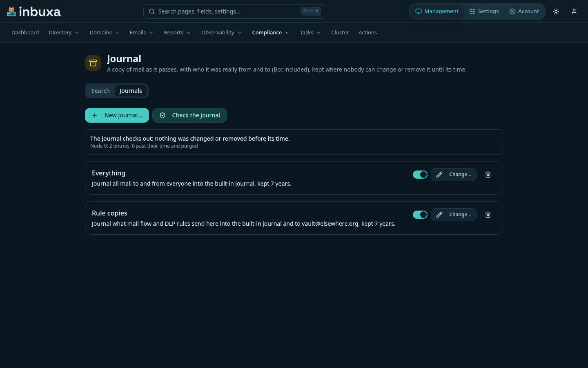The image size is (588, 368).
Task: Expand the Observability menu
Action: pos(221,33)
